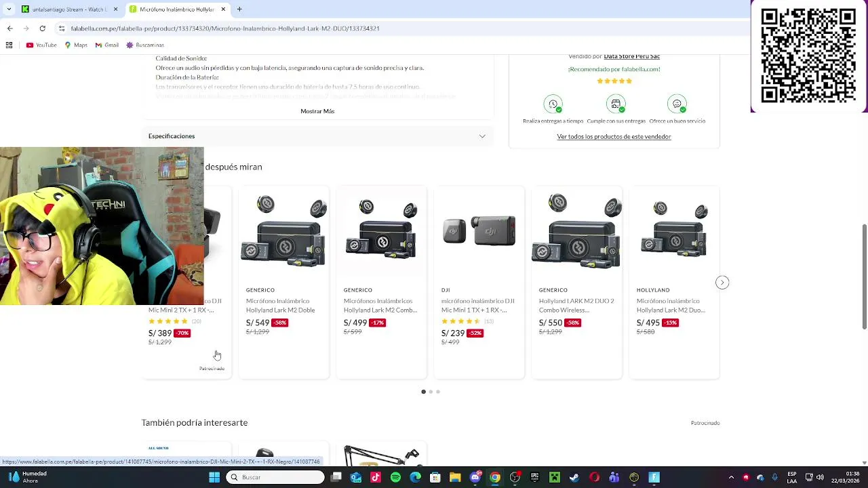Click the on-time delivery seller badge icon

click(553, 104)
